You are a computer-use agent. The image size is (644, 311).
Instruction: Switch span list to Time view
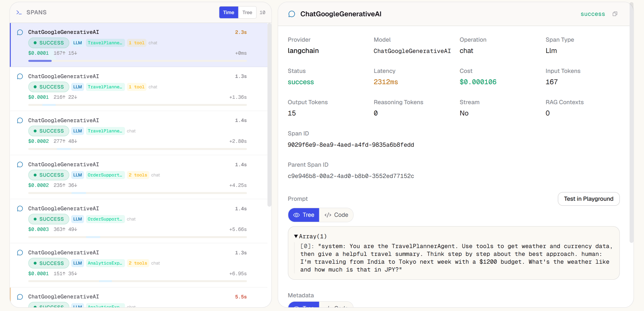click(x=229, y=13)
